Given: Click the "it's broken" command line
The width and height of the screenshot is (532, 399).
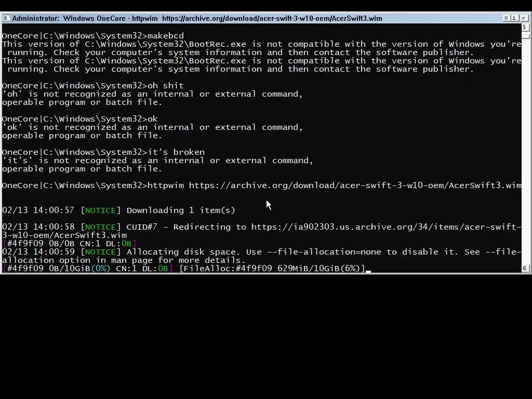Looking at the screenshot, I should point(103,152).
